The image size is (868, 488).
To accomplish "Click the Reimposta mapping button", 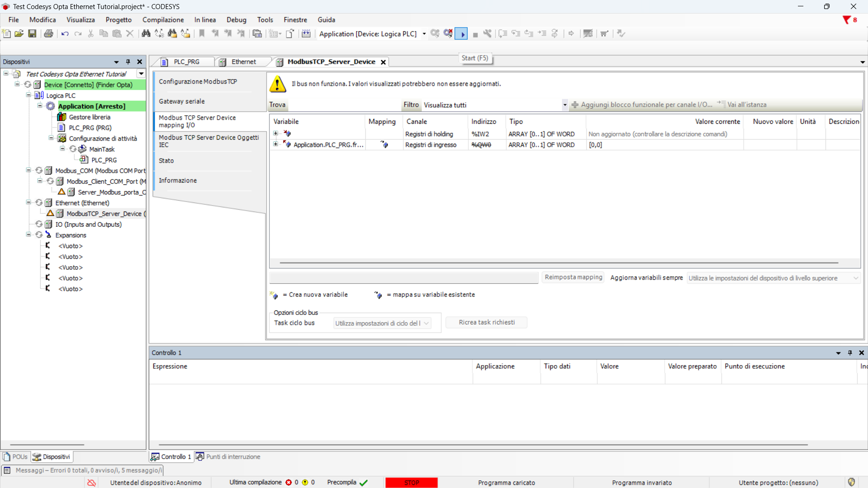I will (x=573, y=277).
